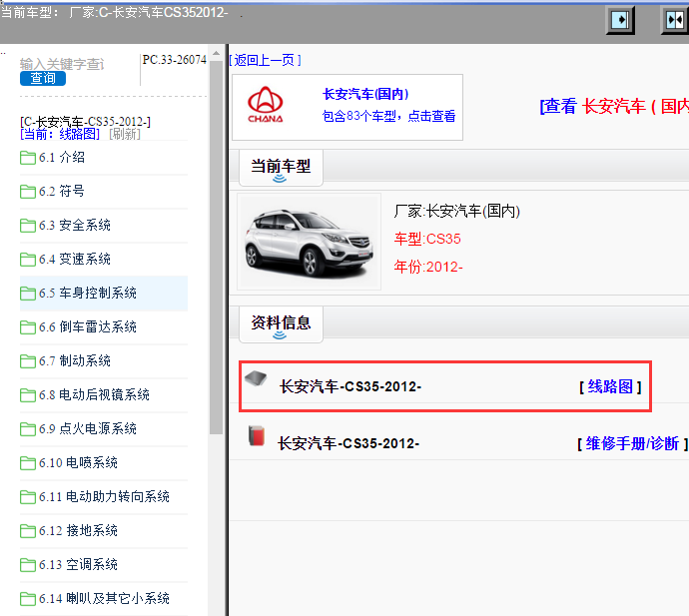Screen dimensions: 689x616
Task: Click the 刷新 refresh link
Action: [x=125, y=134]
